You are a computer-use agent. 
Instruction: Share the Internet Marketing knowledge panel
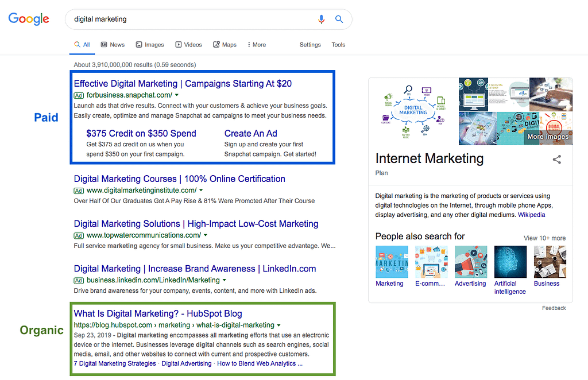(x=557, y=159)
